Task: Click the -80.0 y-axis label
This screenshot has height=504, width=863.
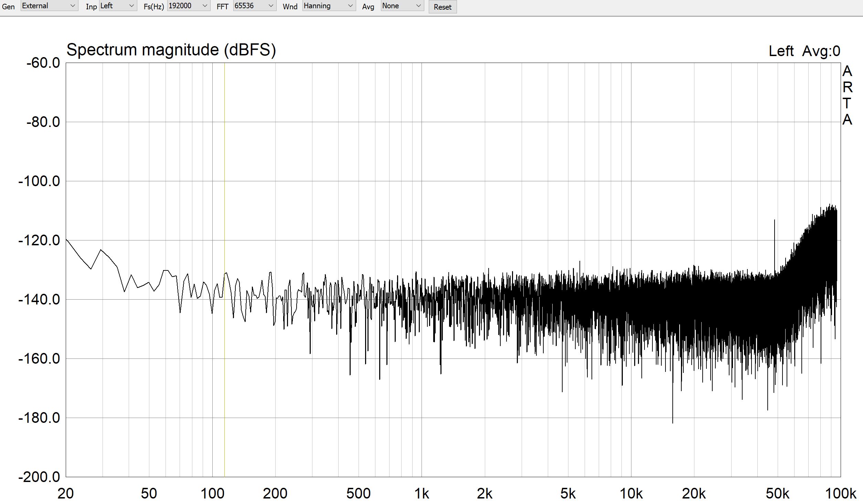Action: 43,122
